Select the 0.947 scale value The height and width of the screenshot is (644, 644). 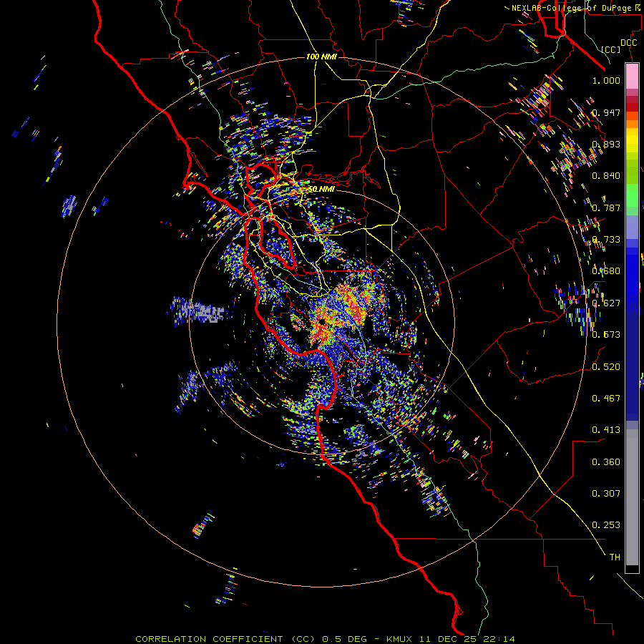pyautogui.click(x=606, y=112)
